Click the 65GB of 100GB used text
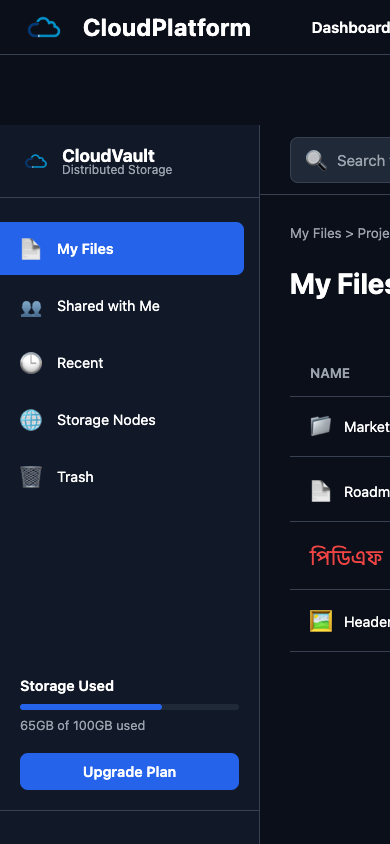Image resolution: width=390 pixels, height=844 pixels. point(82,726)
